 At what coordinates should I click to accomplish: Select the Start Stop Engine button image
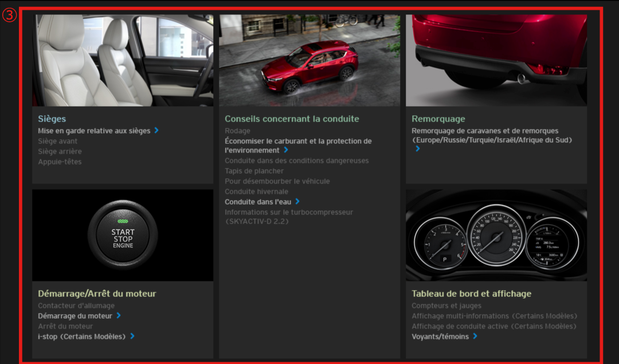click(123, 235)
